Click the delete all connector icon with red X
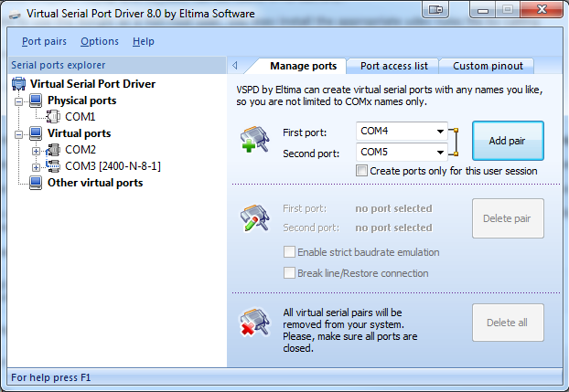The image size is (569, 392). [254, 322]
